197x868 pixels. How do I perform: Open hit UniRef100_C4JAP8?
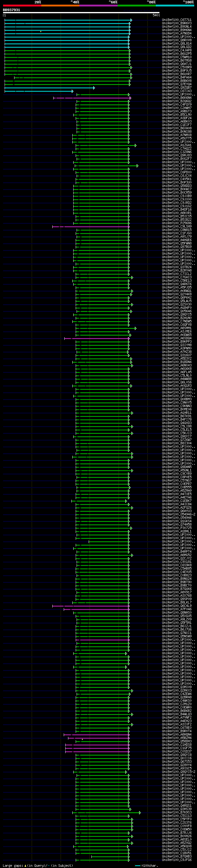tap(176, 50)
